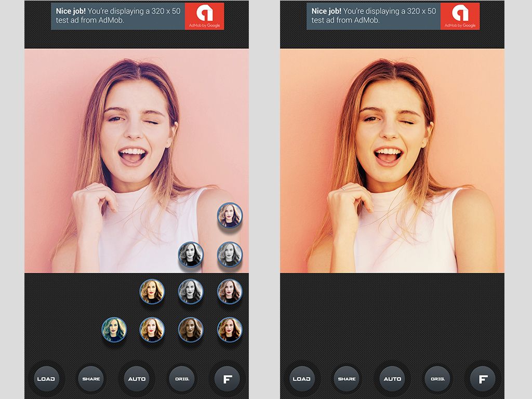
Task: Share the edited photo via SHARE
Action: (x=91, y=379)
